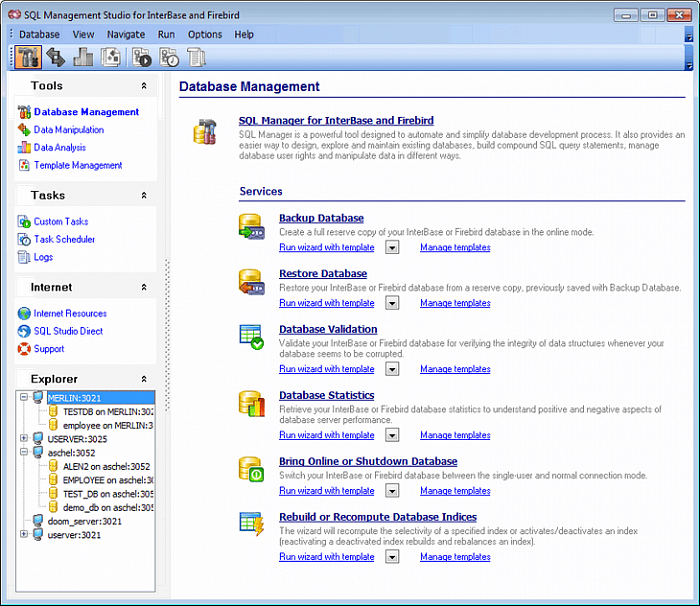The width and height of the screenshot is (700, 606).
Task: Open the View menu
Action: point(83,34)
